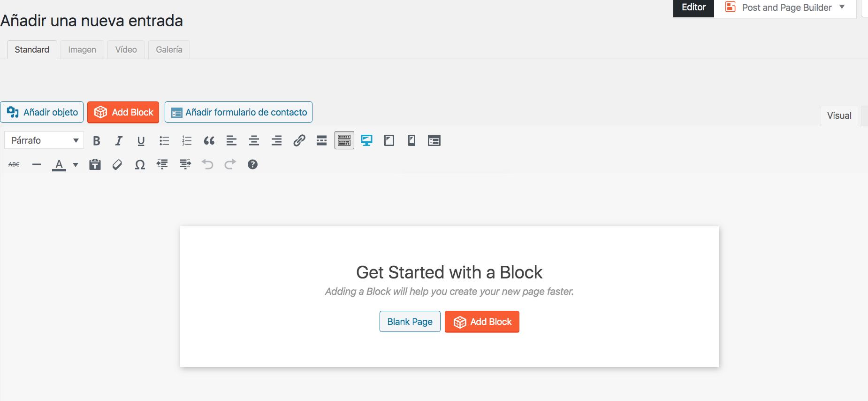Apply the current text color swatch
This screenshot has width=868, height=401.
click(x=59, y=164)
